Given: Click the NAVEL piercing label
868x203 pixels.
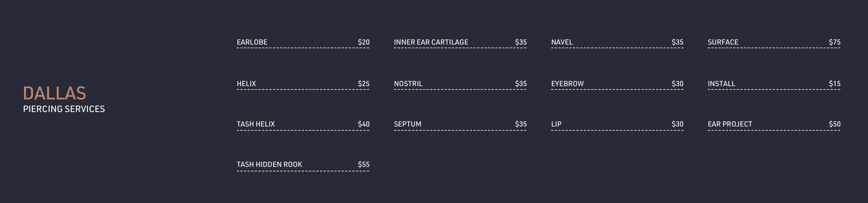Looking at the screenshot, I should click(562, 42).
